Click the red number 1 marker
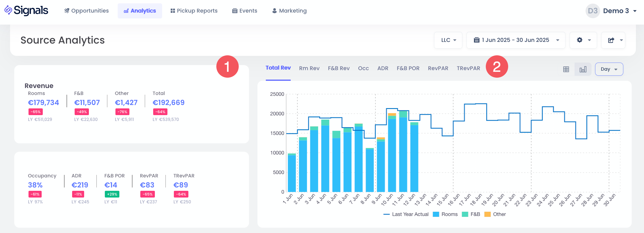The height and width of the screenshot is (233, 644). tap(227, 66)
